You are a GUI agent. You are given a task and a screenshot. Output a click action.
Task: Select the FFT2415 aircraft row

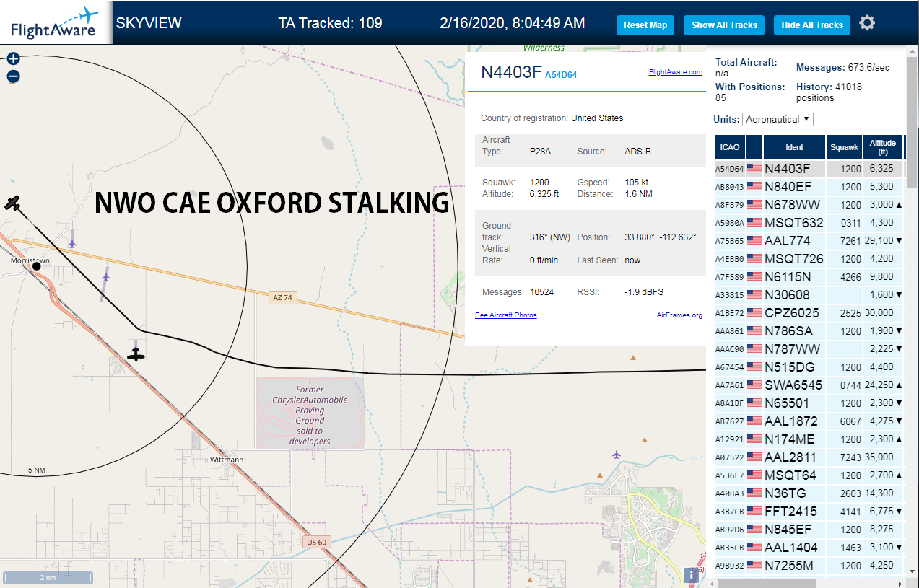coord(809,512)
